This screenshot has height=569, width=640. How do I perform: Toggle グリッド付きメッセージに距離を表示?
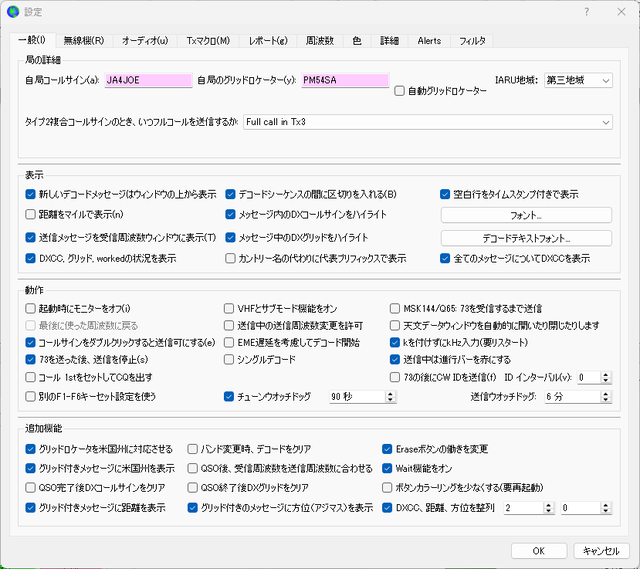(30, 508)
